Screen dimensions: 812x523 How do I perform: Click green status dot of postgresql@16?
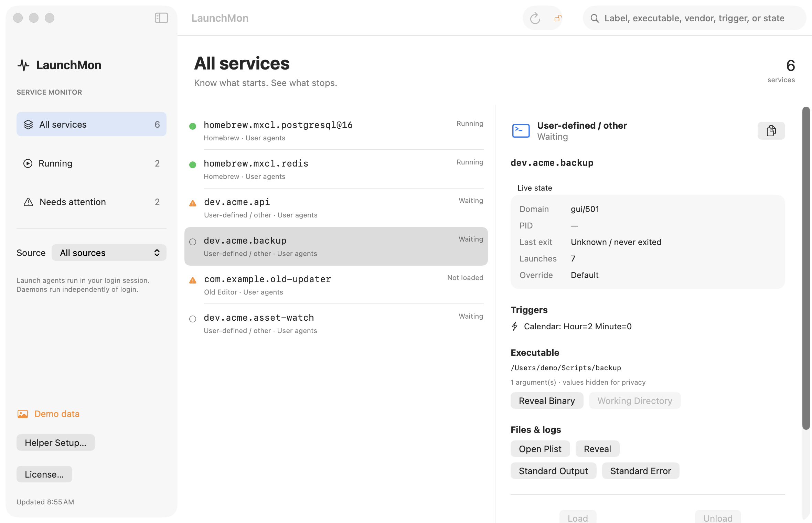(x=193, y=126)
